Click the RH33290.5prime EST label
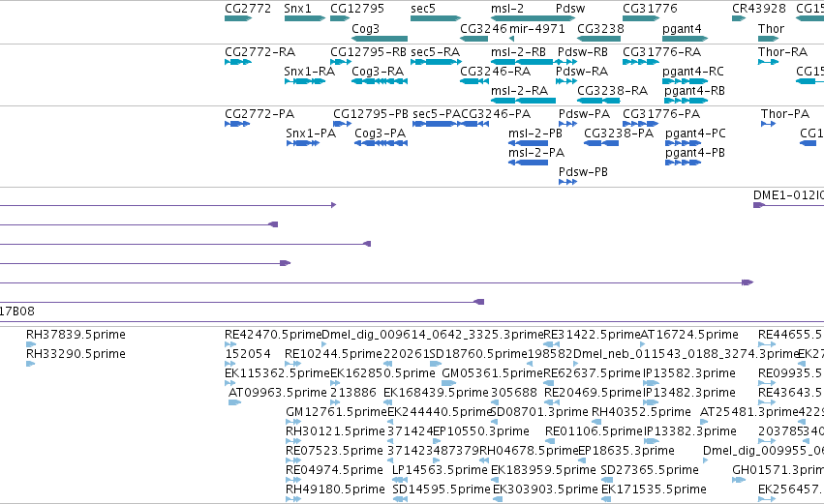The image size is (824, 504). pyautogui.click(x=76, y=354)
